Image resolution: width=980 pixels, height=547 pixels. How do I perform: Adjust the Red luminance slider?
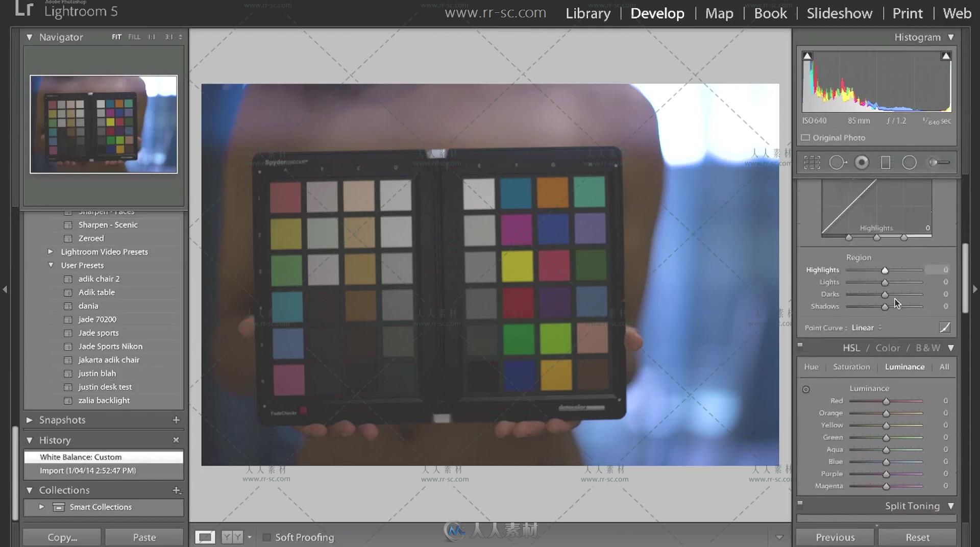point(886,401)
